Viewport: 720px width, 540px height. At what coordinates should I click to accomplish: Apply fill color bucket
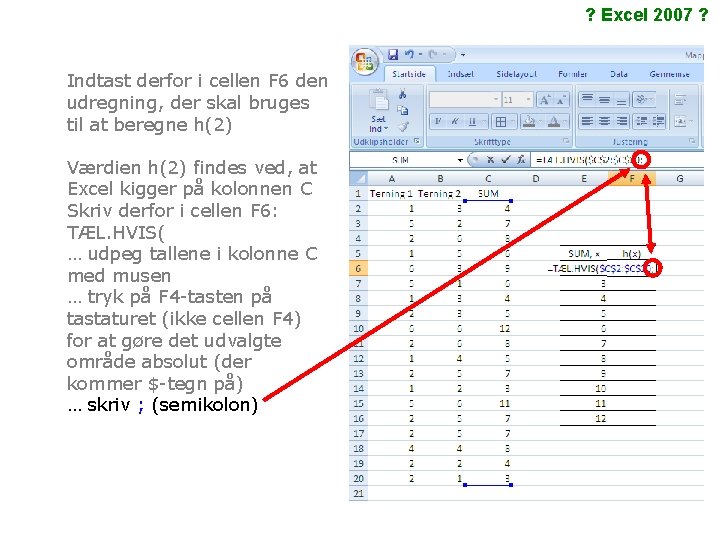coord(529,121)
